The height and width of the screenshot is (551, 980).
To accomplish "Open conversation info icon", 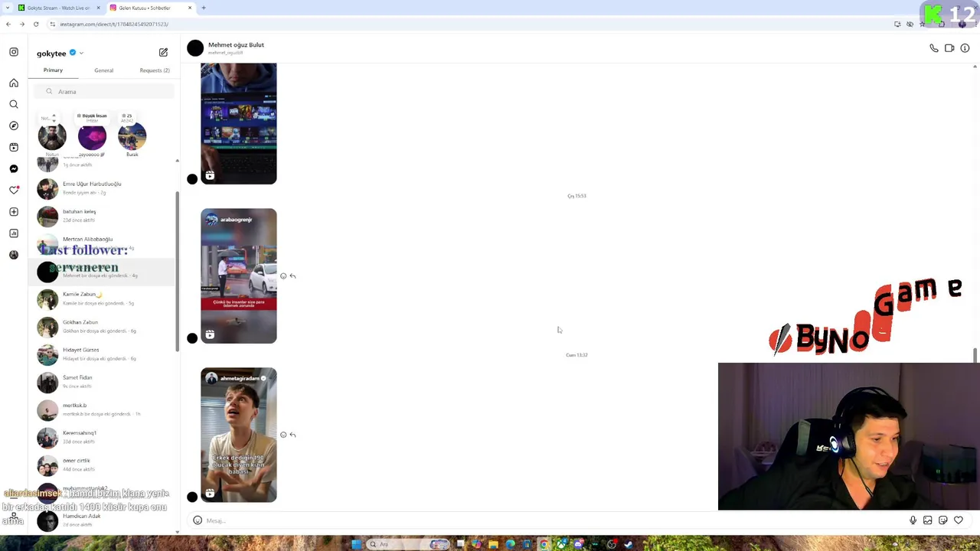I will pyautogui.click(x=965, y=48).
